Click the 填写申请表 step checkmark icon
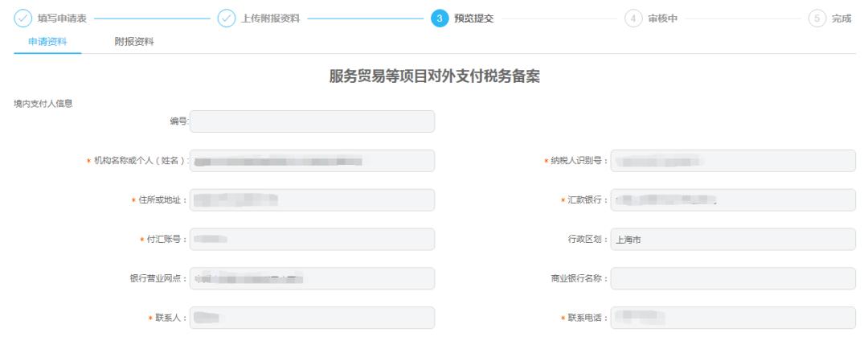The height and width of the screenshot is (341, 868). pyautogui.click(x=23, y=18)
